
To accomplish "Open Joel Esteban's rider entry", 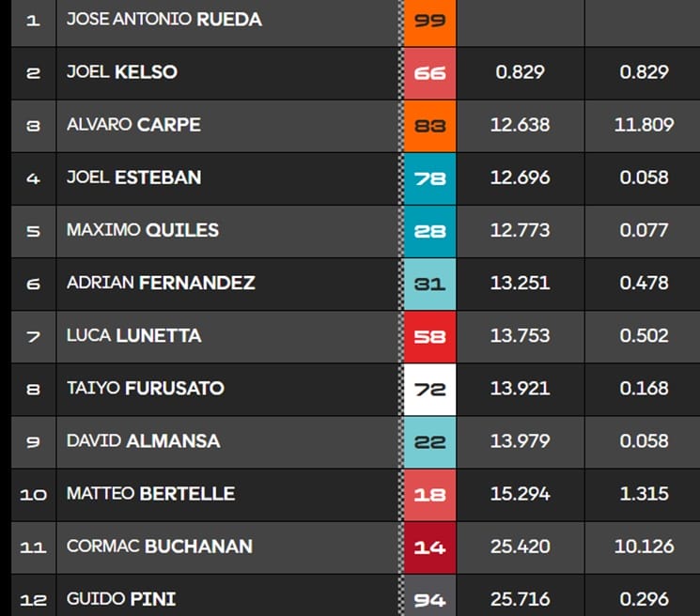I will click(133, 177).
